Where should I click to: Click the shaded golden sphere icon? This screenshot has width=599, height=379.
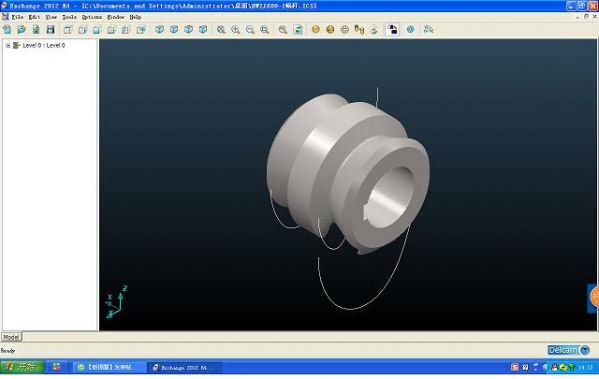pos(316,29)
